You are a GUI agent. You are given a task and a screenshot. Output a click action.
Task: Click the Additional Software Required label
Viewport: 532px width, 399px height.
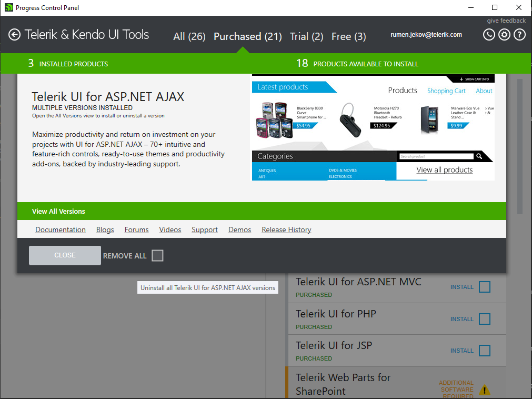point(456,389)
